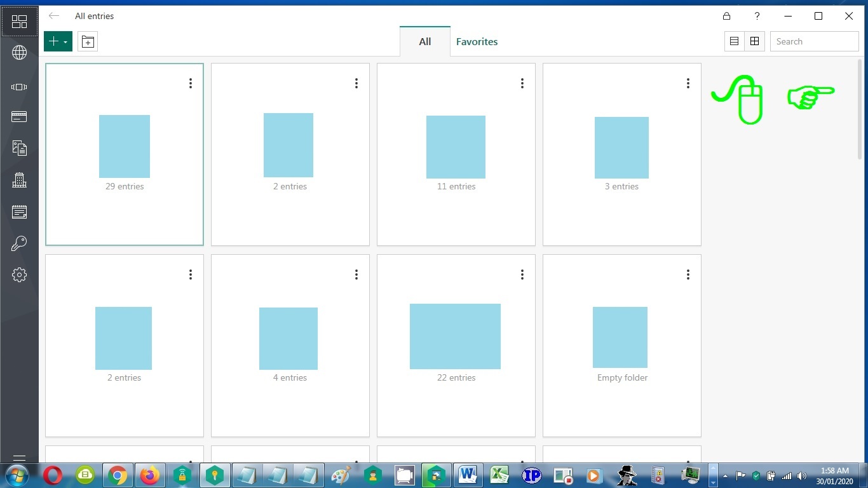The image size is (868, 488).
Task: Click the vertical scrollbar of the entries list
Action: [x=860, y=108]
